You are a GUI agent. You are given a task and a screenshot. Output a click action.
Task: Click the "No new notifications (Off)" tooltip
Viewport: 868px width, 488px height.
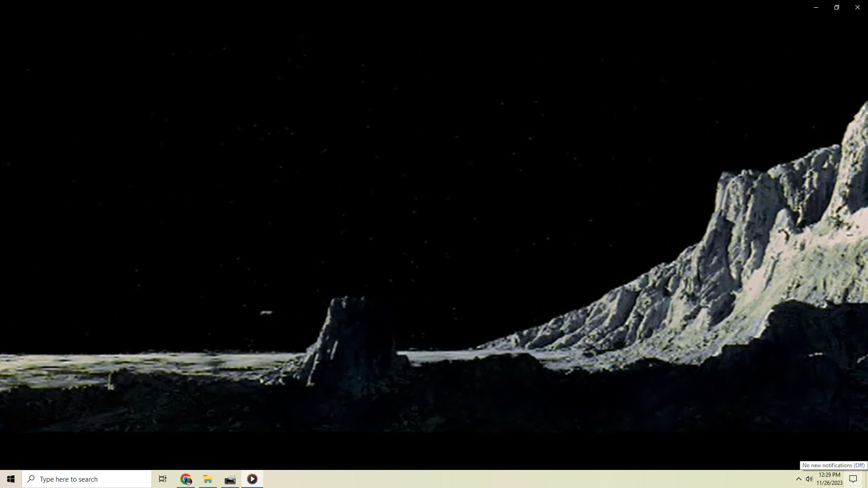(x=833, y=465)
